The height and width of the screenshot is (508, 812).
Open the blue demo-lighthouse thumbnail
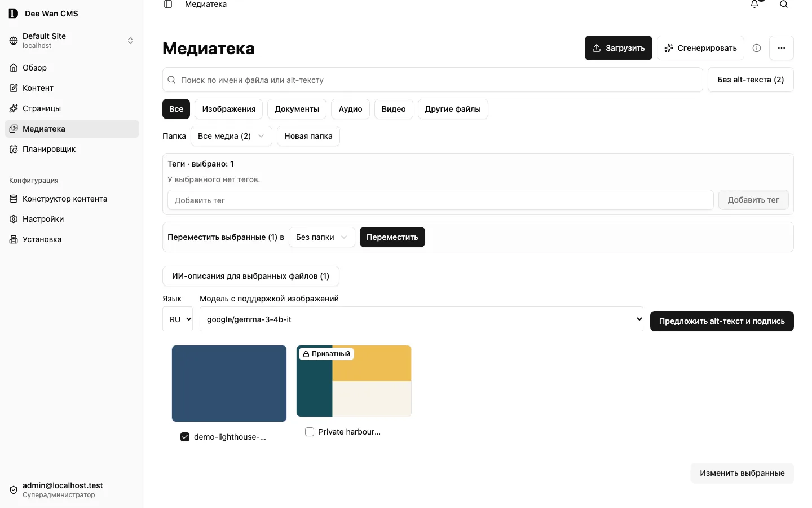tap(229, 383)
